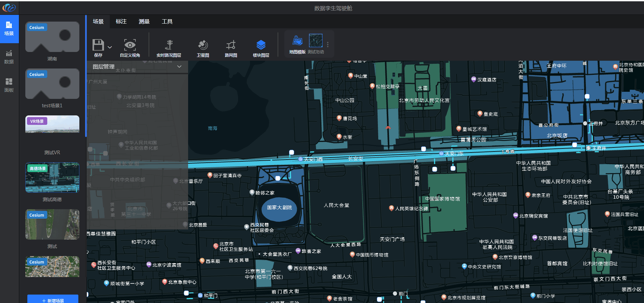
Task: Click the Save floppy disk icon
Action: (98, 45)
